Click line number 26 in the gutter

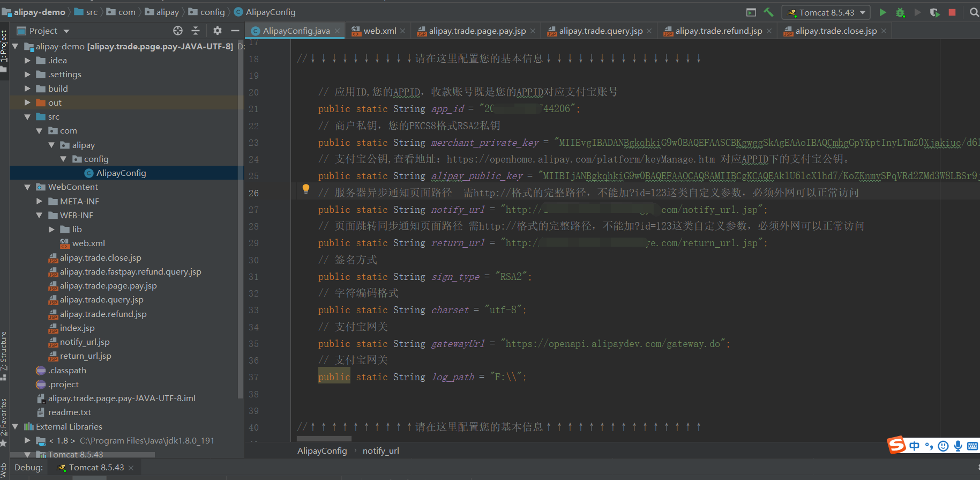[253, 193]
